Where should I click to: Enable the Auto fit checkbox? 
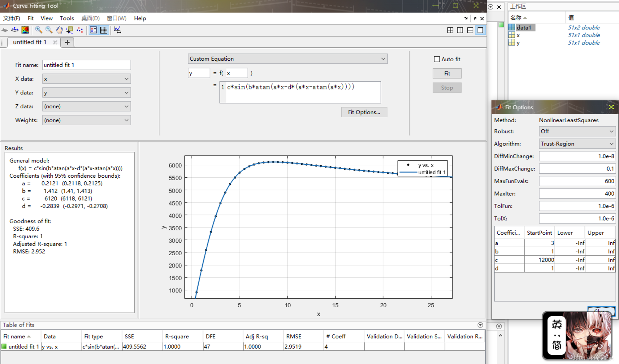(437, 59)
